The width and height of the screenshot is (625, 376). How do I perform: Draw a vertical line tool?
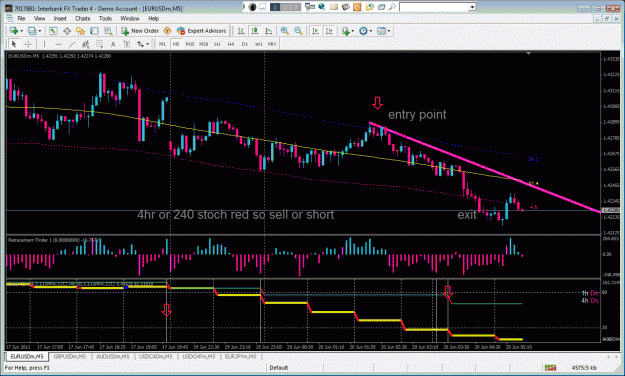tap(44, 44)
